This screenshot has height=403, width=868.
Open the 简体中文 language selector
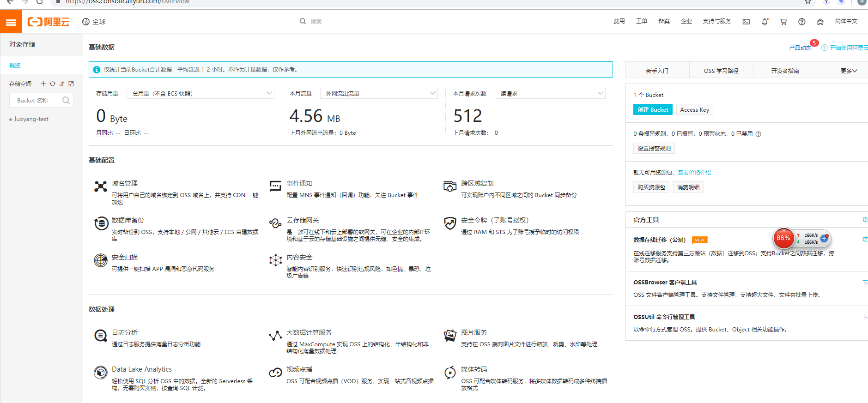pyautogui.click(x=846, y=21)
